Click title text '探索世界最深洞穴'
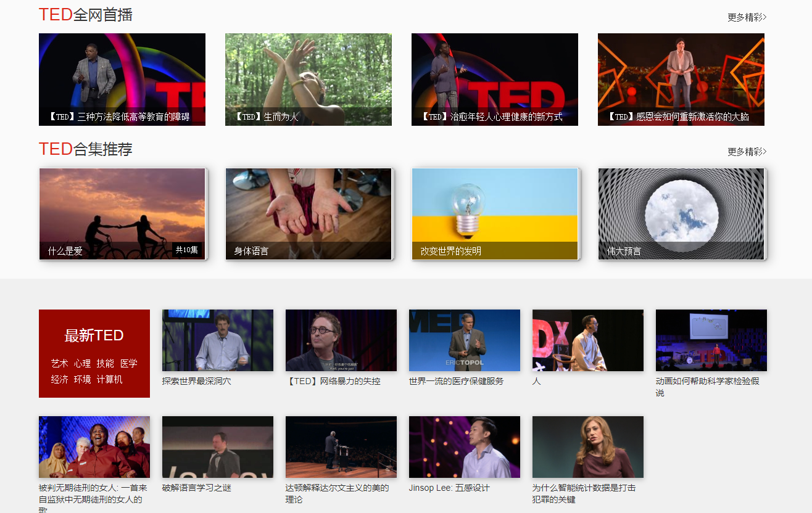Screen dimensions: 812x513 tap(197, 382)
